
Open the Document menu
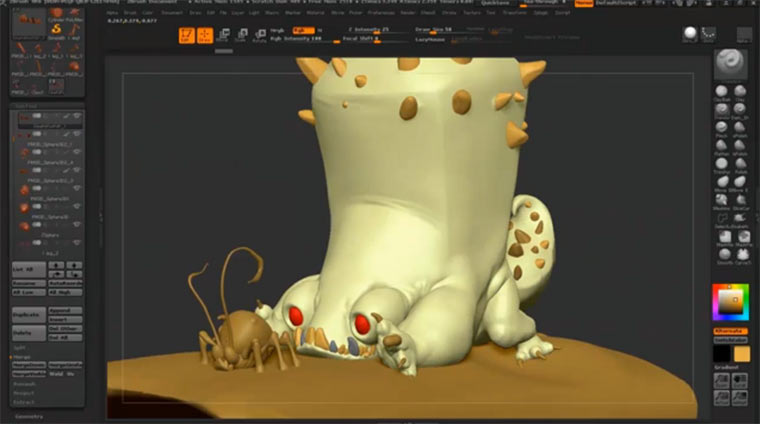click(x=172, y=13)
